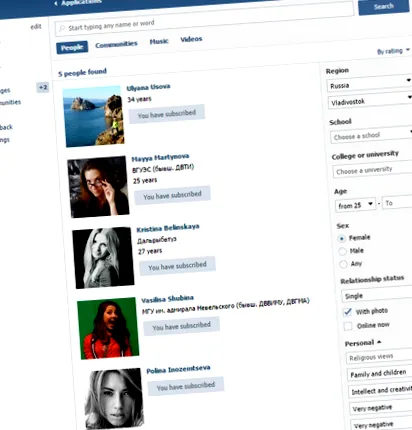Screen dimensions: 412x430
Task: Open the 'To' age dropdown
Action: [x=397, y=202]
